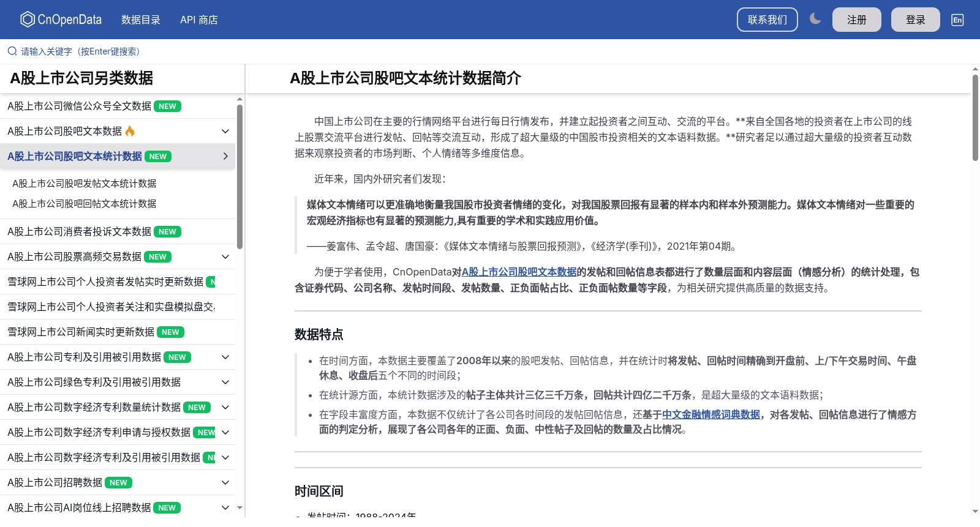Screen dimensions: 980x527
Task: Open A股上市公司微信公众号全文数据 item
Action: pyautogui.click(x=79, y=106)
